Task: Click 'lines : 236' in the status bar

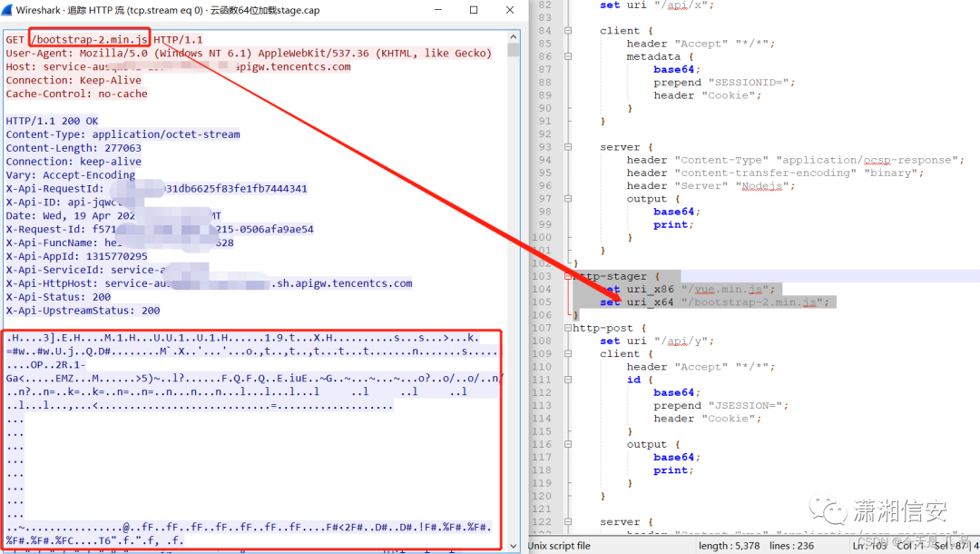Action: [791, 546]
